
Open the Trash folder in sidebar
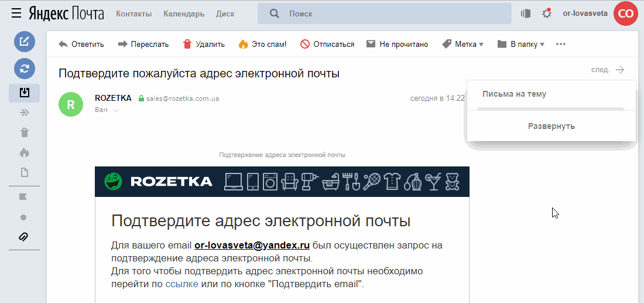[24, 132]
